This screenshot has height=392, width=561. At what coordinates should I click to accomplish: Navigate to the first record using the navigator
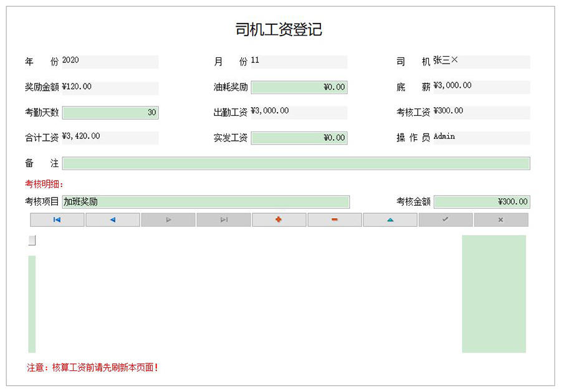57,219
